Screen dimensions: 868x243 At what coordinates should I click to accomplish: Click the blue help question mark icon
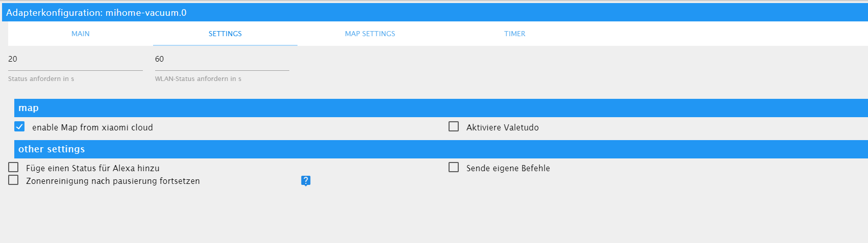306,180
